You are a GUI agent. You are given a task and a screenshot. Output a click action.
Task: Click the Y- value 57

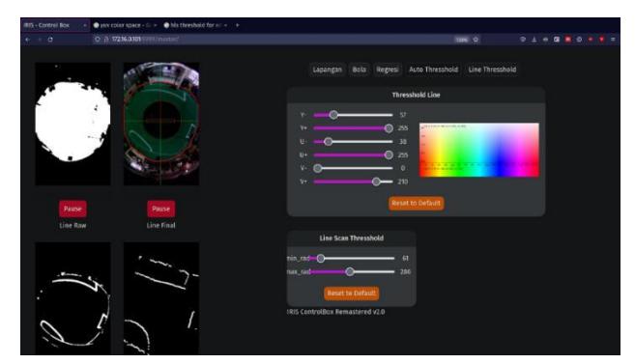point(402,115)
